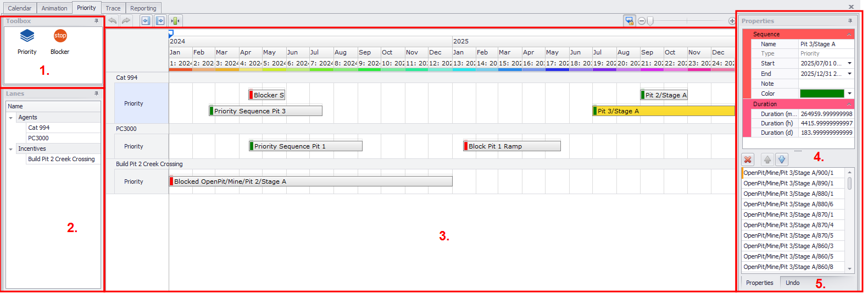Delete selected item with red X button
This screenshot has width=868, height=297.
coord(748,159)
